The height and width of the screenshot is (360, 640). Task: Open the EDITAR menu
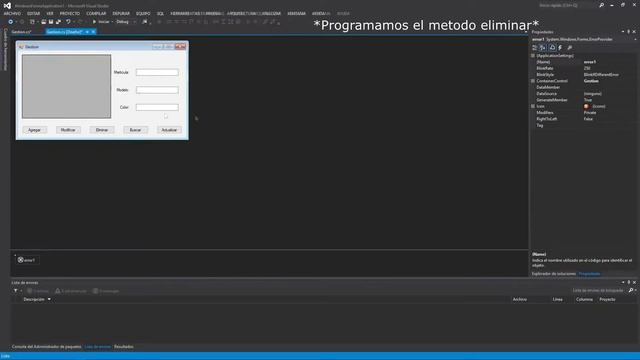[33, 13]
